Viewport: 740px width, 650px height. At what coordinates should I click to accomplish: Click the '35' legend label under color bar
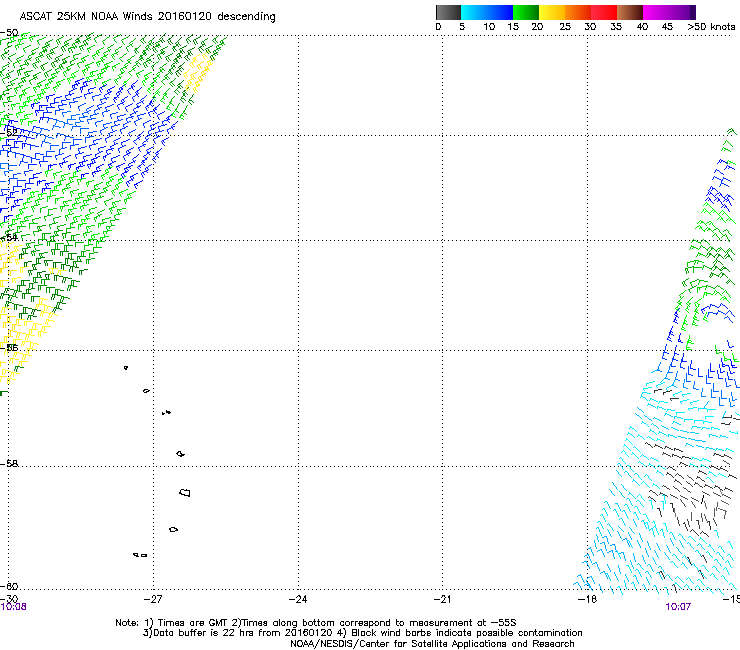click(616, 27)
